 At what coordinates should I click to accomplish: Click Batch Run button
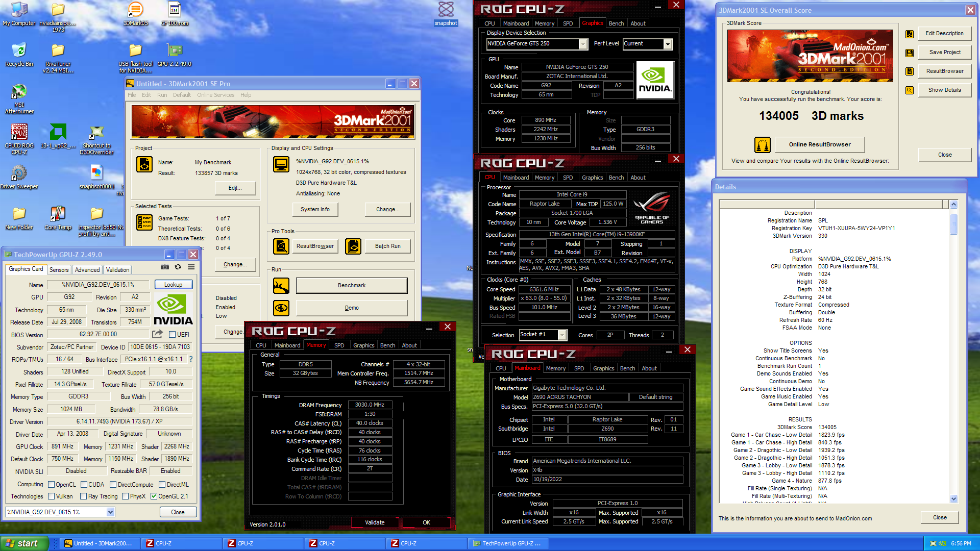tap(388, 246)
